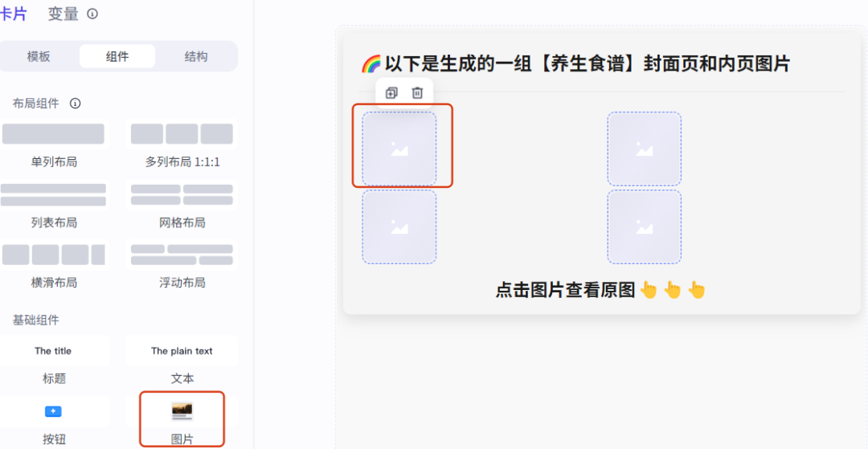Select the 横滑布局 horizontal-slide layout
The image size is (868, 449).
point(54,264)
